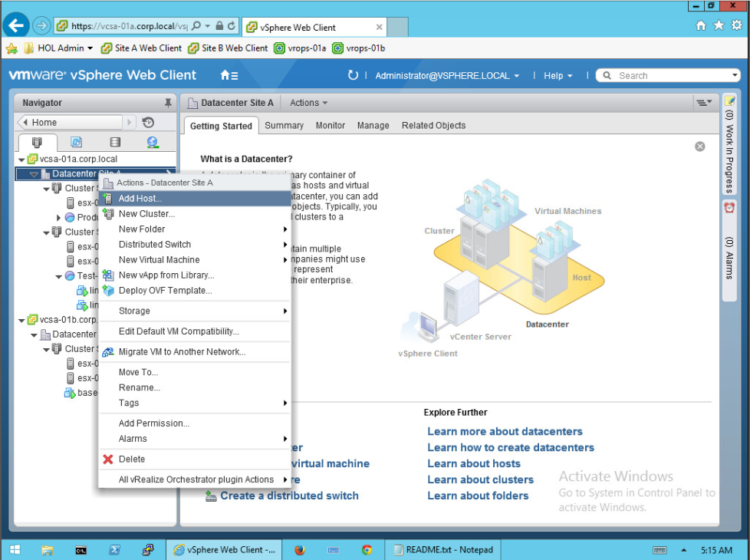The width and height of the screenshot is (750, 560).
Task: Open browser settings gear
Action: pyautogui.click(x=737, y=25)
